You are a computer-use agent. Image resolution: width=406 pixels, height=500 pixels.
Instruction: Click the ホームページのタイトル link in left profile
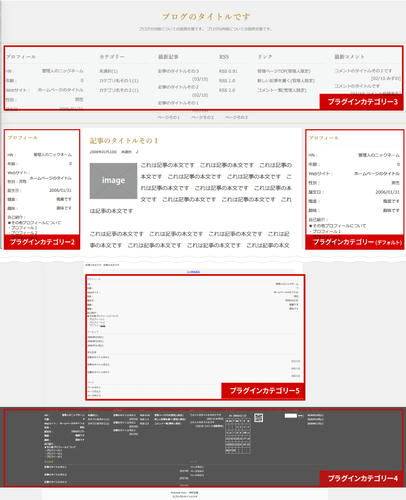(51, 178)
